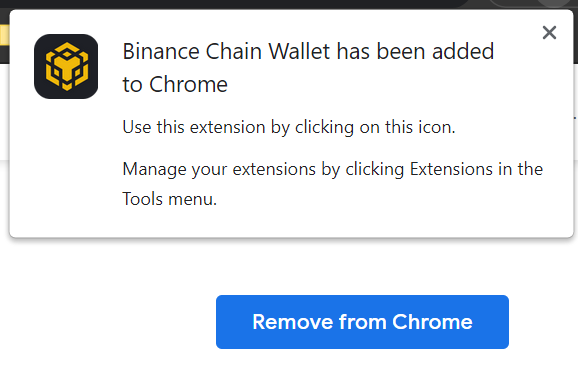The height and width of the screenshot is (379, 578).
Task: Click the word 'Wallet' in the popup title
Action: (299, 51)
